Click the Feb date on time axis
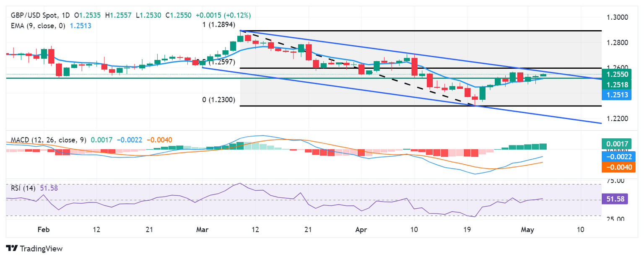The image size is (644, 259). coord(44,230)
